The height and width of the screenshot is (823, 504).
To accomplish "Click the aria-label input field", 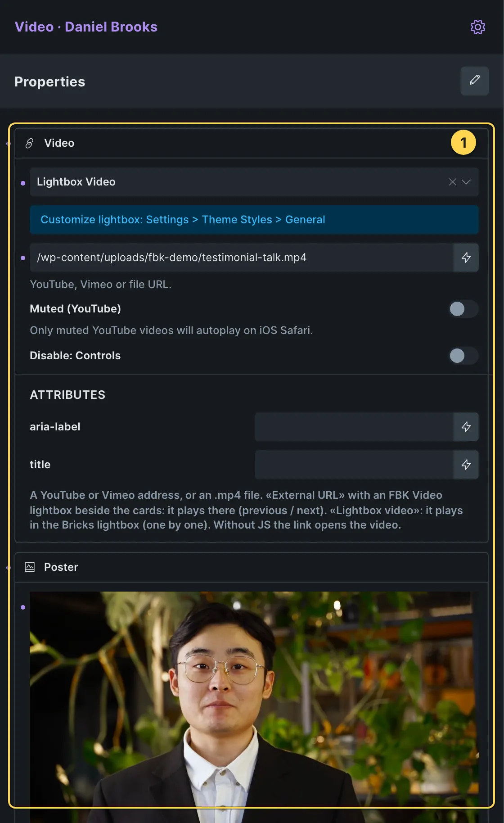I will [x=354, y=427].
